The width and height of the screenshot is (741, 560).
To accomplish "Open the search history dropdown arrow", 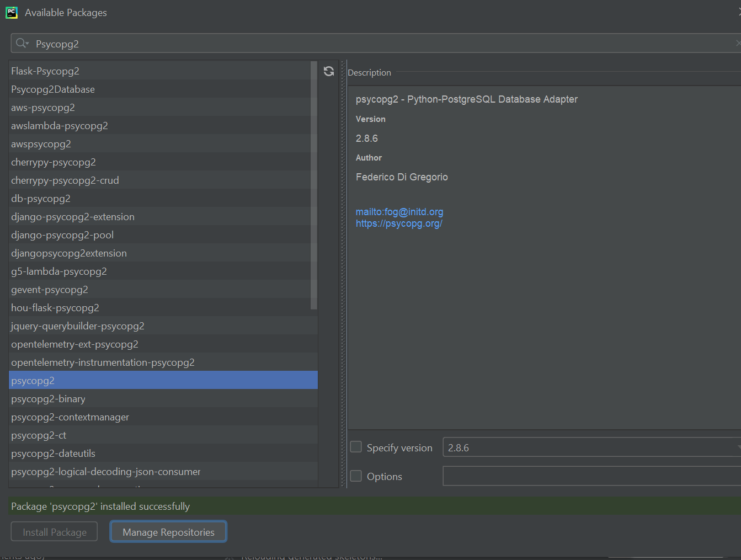I will click(x=27, y=44).
